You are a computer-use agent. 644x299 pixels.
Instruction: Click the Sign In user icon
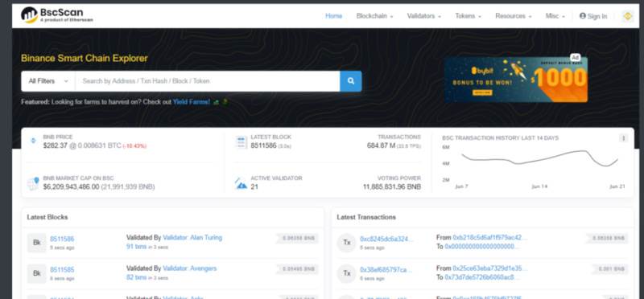[x=582, y=16]
